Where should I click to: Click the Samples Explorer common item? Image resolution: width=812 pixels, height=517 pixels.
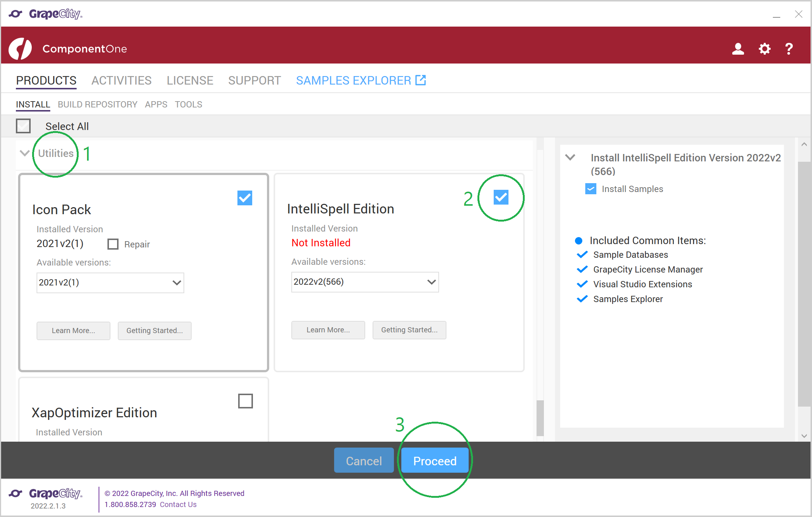click(628, 299)
